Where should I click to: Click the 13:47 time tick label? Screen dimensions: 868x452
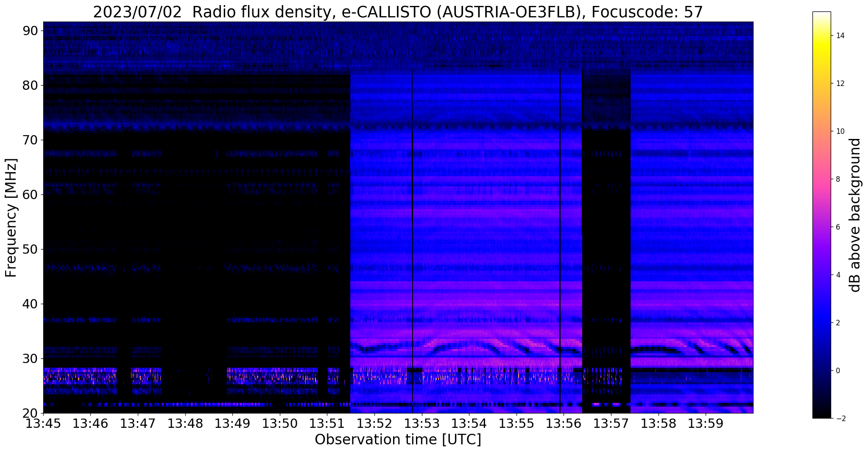(138, 423)
